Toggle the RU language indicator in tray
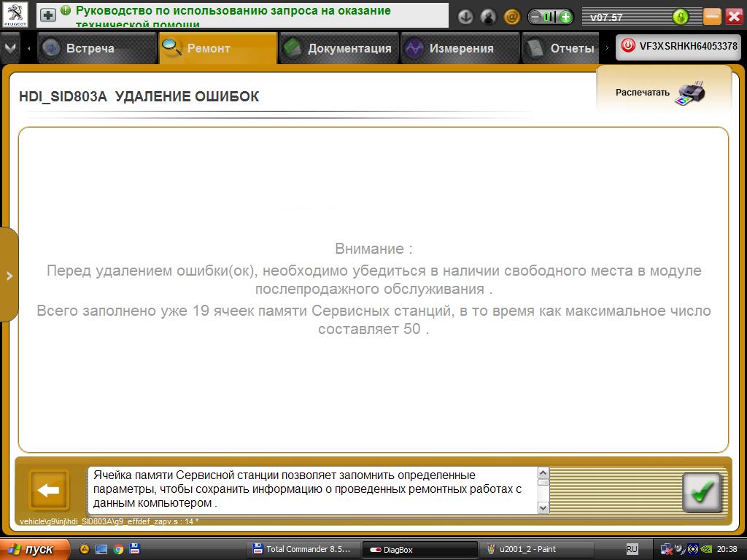 632,549
